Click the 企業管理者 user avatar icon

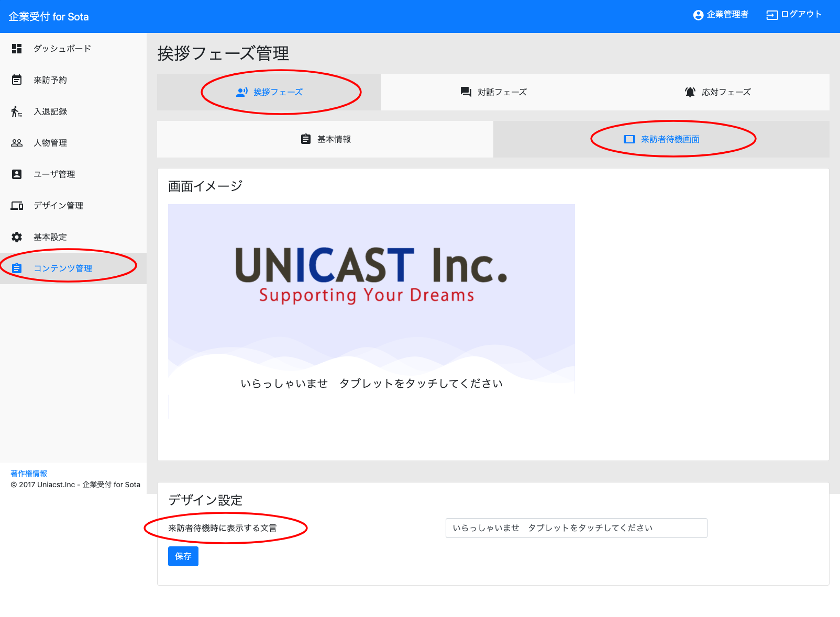tap(698, 15)
